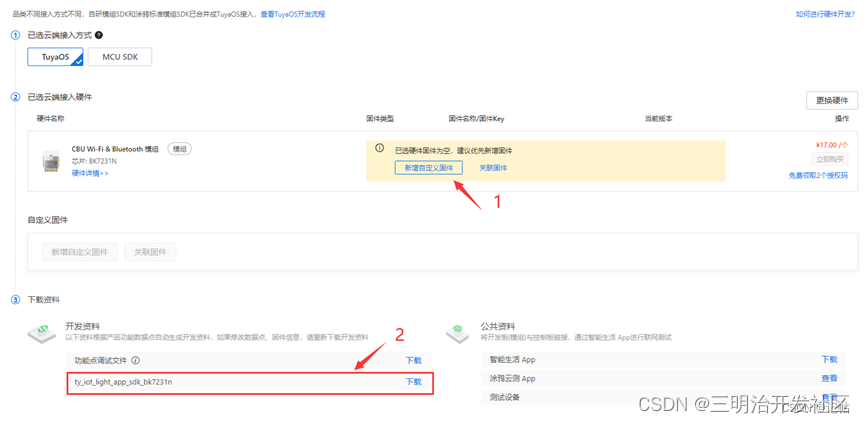
Task: Download the 功能点调试文件
Action: pyautogui.click(x=414, y=361)
